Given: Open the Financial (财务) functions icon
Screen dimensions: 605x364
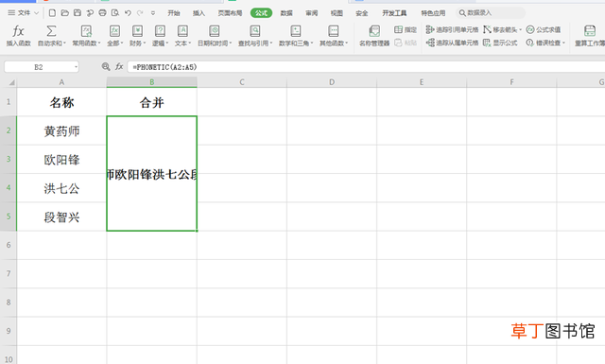Looking at the screenshot, I should [137, 31].
